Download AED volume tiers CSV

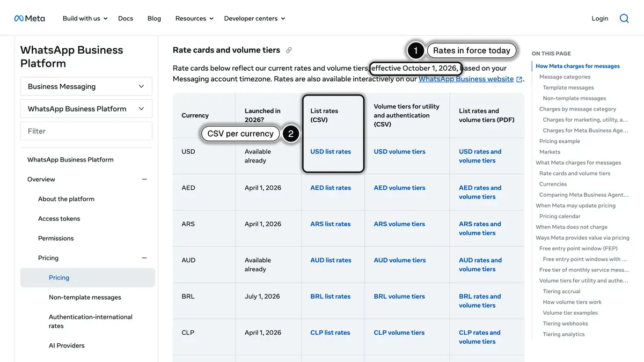399,188
